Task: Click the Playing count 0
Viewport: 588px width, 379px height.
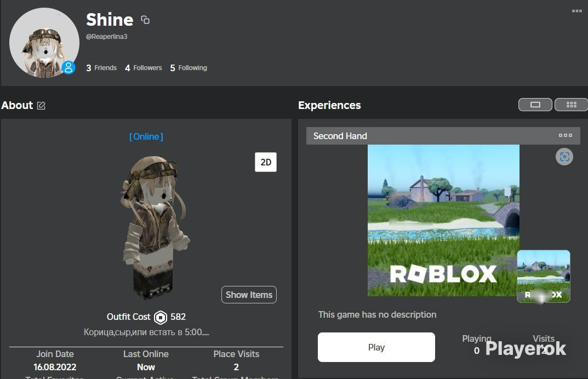Action: click(x=477, y=351)
